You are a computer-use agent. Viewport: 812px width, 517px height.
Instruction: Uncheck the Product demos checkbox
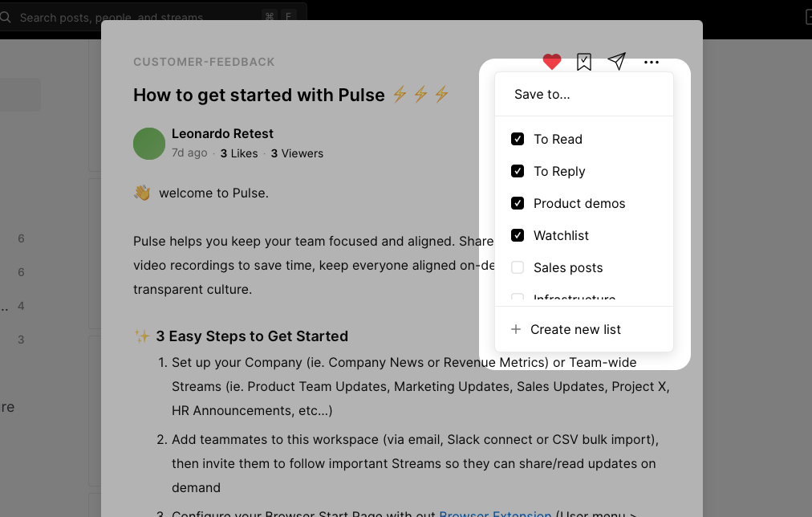518,203
